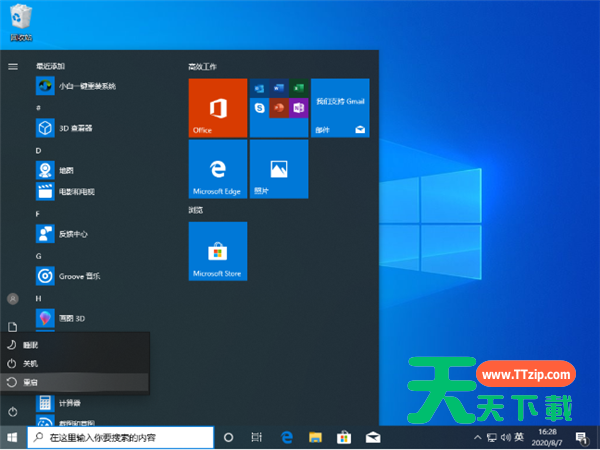Expand the Start menu hamburger button
Screen dimensions: 600x450
click(13, 66)
